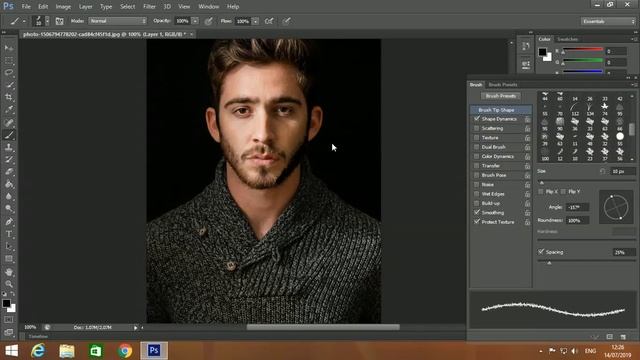
Task: Enable the Noise checkbox
Action: 477,184
